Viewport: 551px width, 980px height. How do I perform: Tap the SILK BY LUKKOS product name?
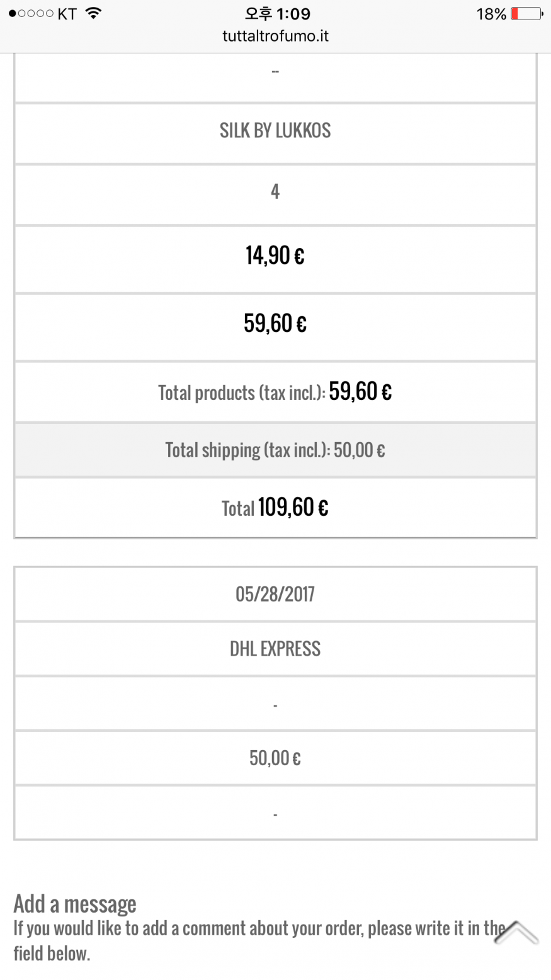pos(275,131)
